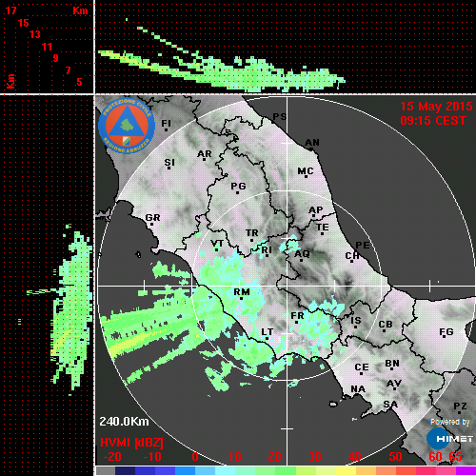Click the 17 Km altitude label
The width and height of the screenshot is (476, 476).
(10, 10)
